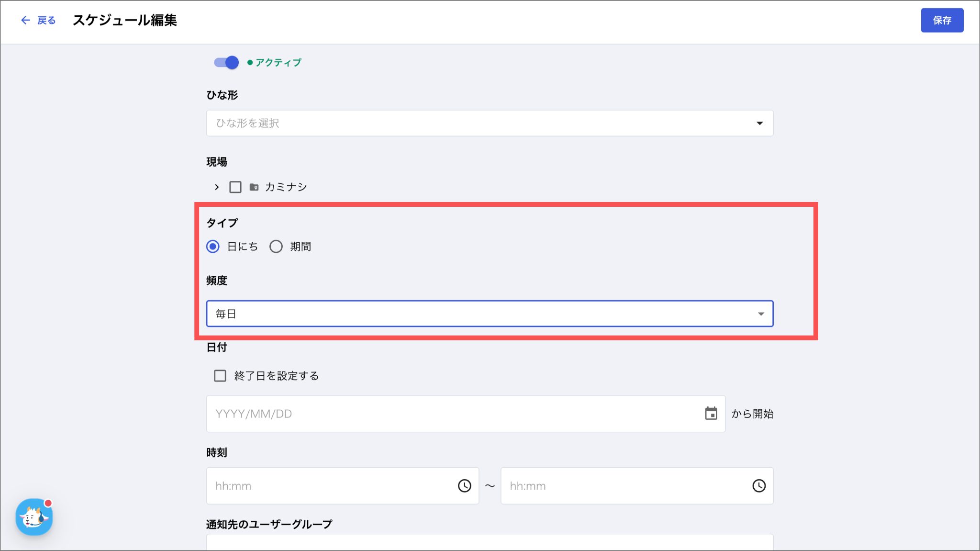Click the start time clock icon
The height and width of the screenshot is (551, 980).
click(x=464, y=486)
